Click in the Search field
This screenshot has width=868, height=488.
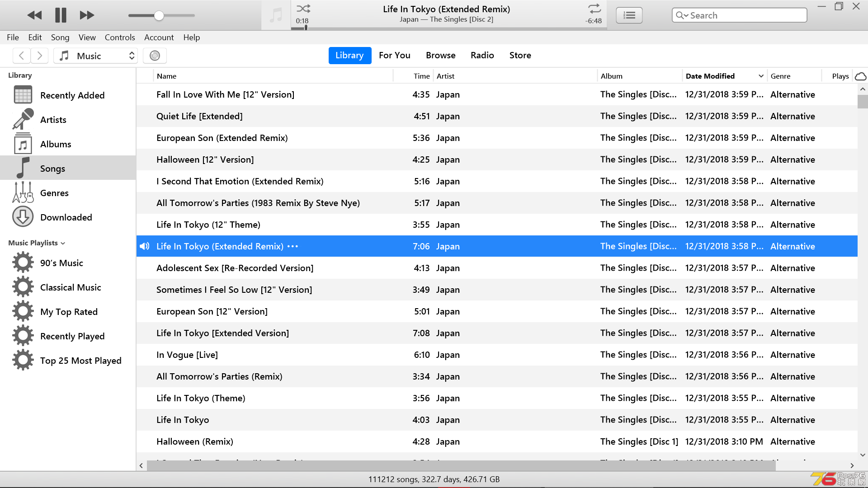pyautogui.click(x=740, y=15)
